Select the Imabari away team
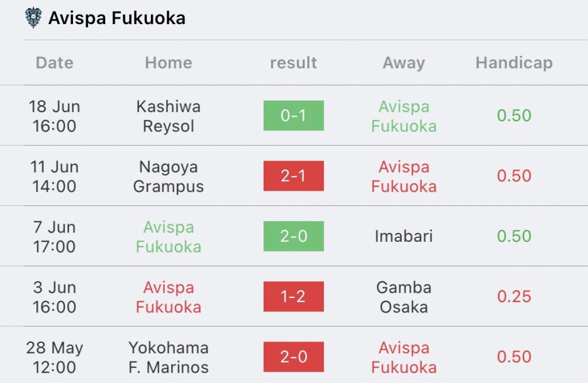 404,237
